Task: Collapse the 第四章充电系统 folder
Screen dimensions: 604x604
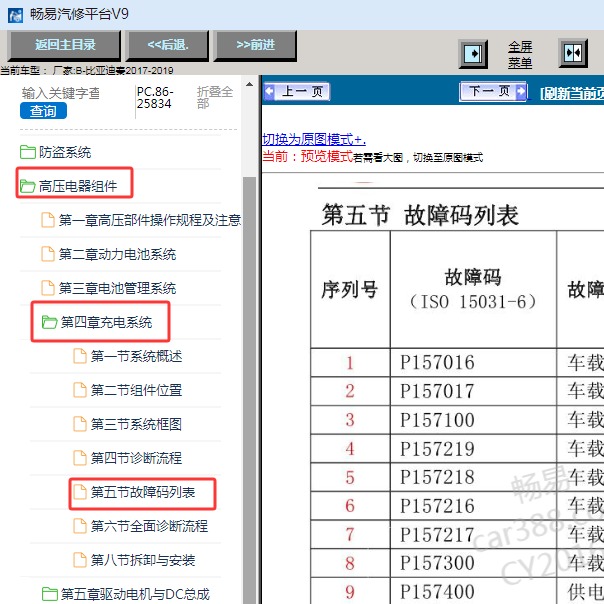Action: 106,322
